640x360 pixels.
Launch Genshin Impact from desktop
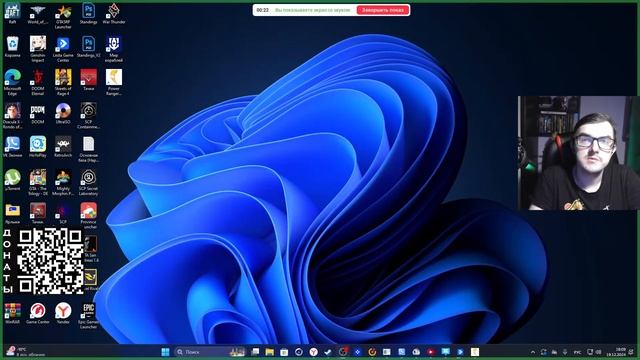click(x=38, y=49)
